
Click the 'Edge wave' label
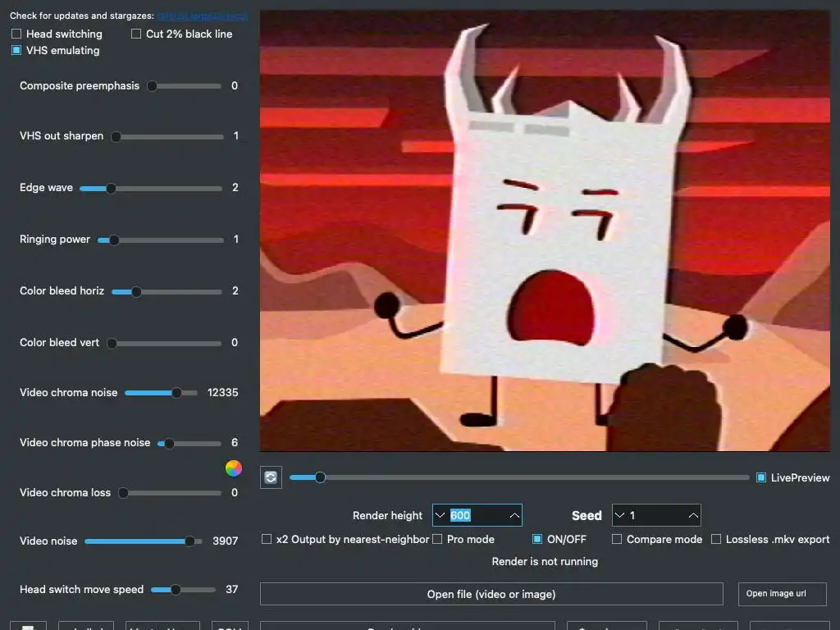(x=46, y=188)
